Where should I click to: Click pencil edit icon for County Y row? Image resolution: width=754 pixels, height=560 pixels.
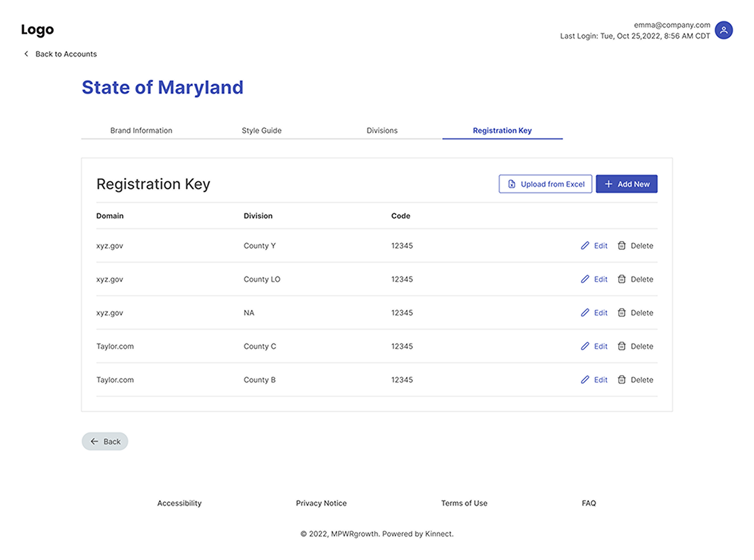[x=585, y=245]
